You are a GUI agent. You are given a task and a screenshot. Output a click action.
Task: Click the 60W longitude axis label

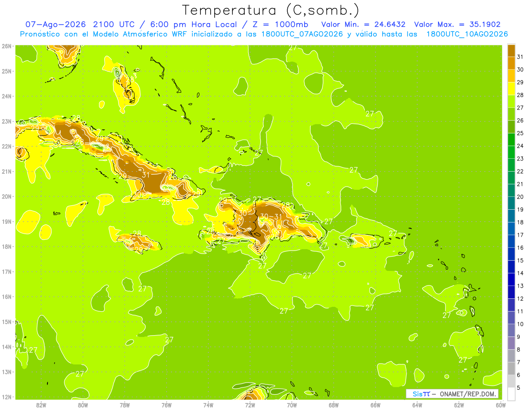pos(501,404)
